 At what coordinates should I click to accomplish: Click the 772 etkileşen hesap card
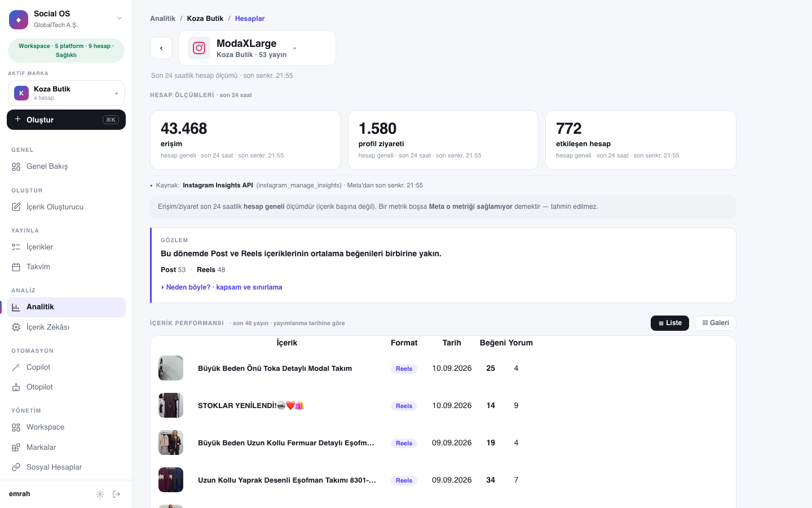point(641,140)
